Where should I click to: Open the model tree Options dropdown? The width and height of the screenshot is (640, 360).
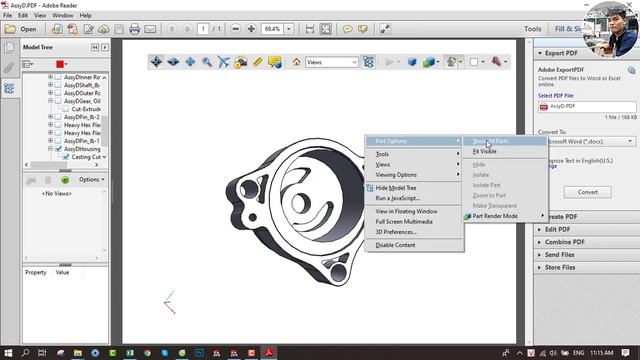[x=91, y=180]
